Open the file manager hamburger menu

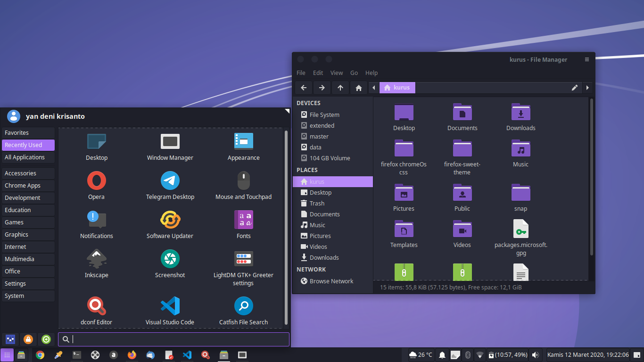[x=587, y=59]
